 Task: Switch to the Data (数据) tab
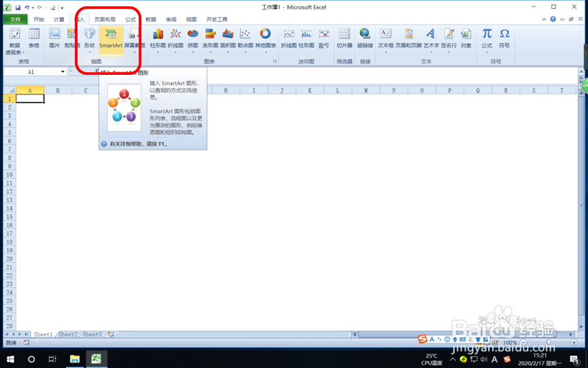coord(151,19)
